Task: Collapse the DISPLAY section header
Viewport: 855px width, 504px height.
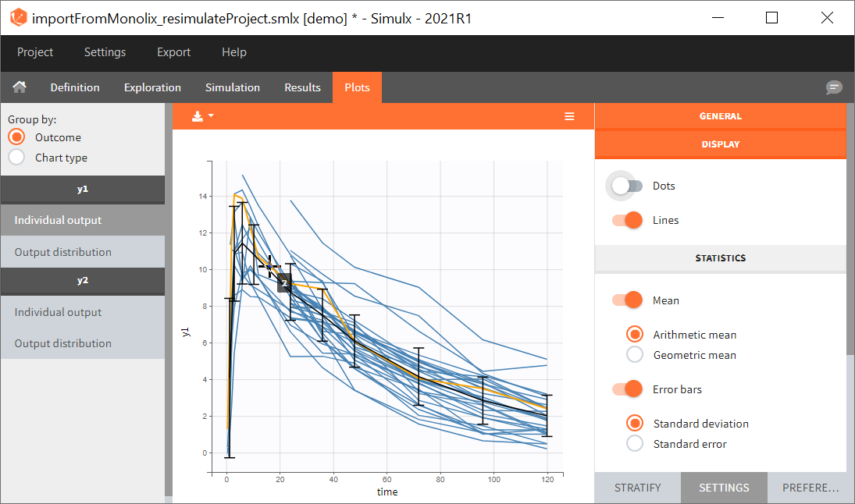Action: click(x=720, y=144)
